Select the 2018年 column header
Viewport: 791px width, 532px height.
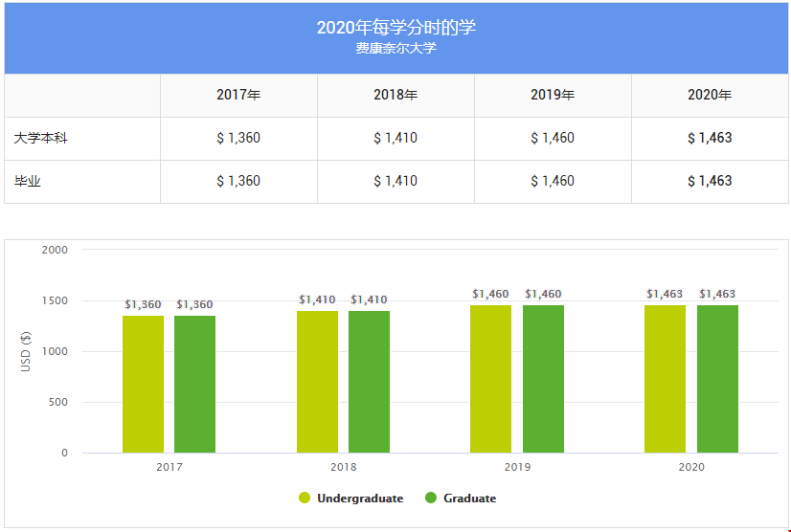[x=395, y=95]
